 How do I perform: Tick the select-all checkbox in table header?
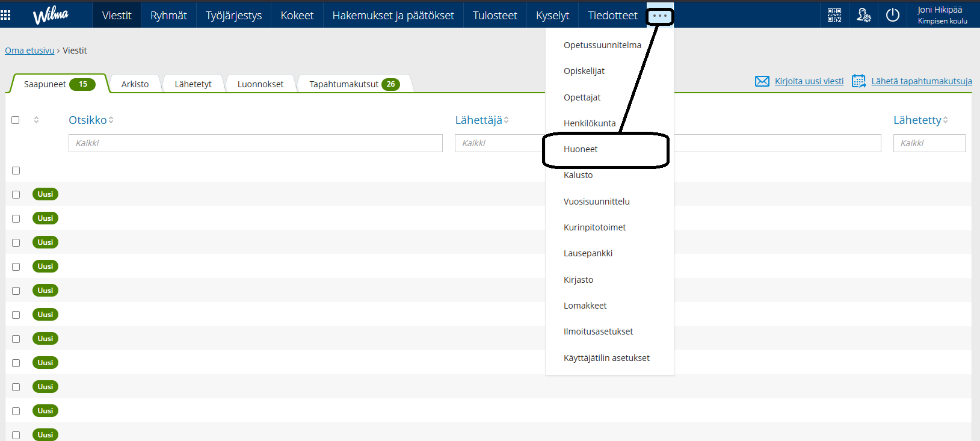(16, 120)
